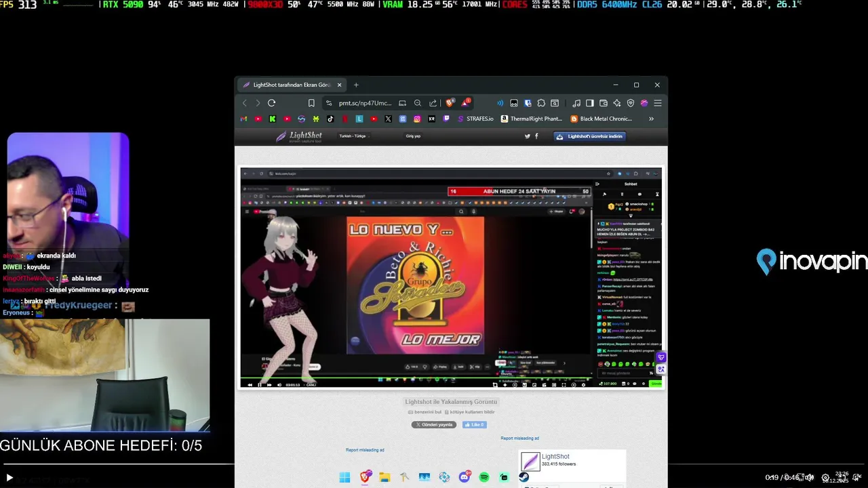Open the Instagram bookmark
This screenshot has height=488, width=868.
pyautogui.click(x=417, y=119)
